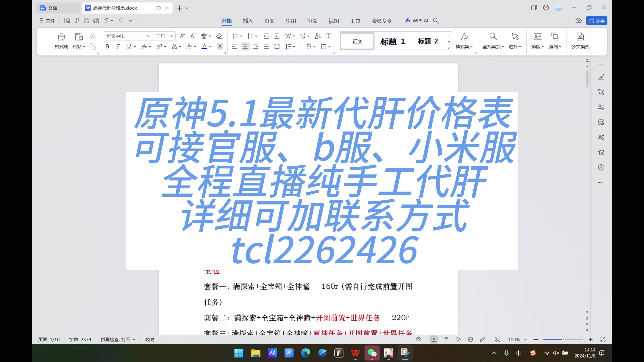644x362 pixels.
Task: Click the WeChat icon in taskbar
Action: point(372,353)
